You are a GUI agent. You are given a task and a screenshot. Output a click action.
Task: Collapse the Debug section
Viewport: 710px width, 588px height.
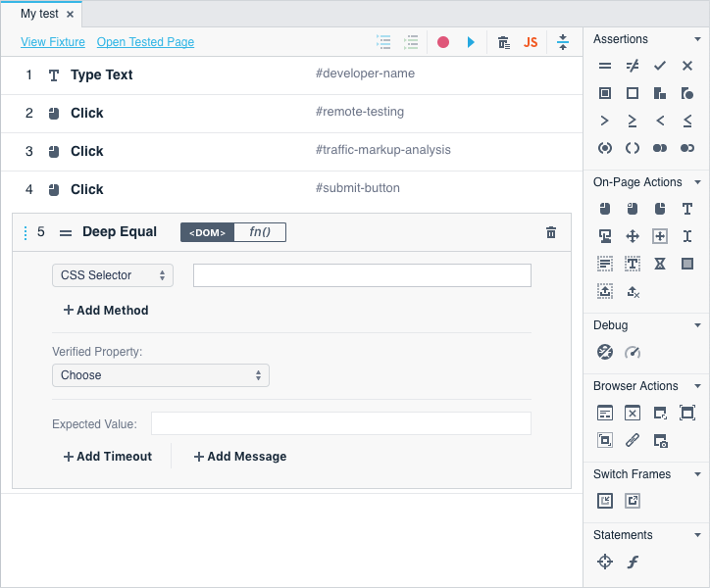[698, 325]
